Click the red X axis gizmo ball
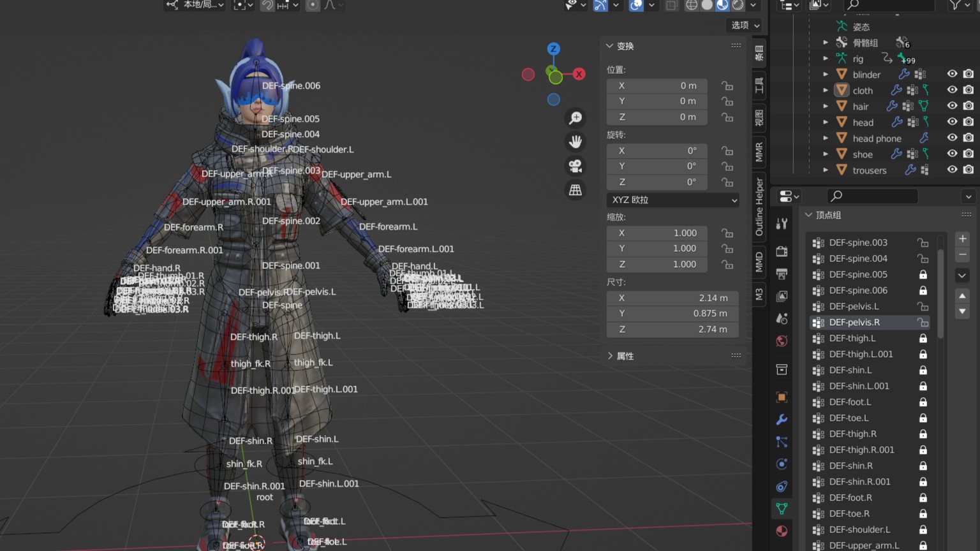This screenshot has width=980, height=551. coord(579,74)
